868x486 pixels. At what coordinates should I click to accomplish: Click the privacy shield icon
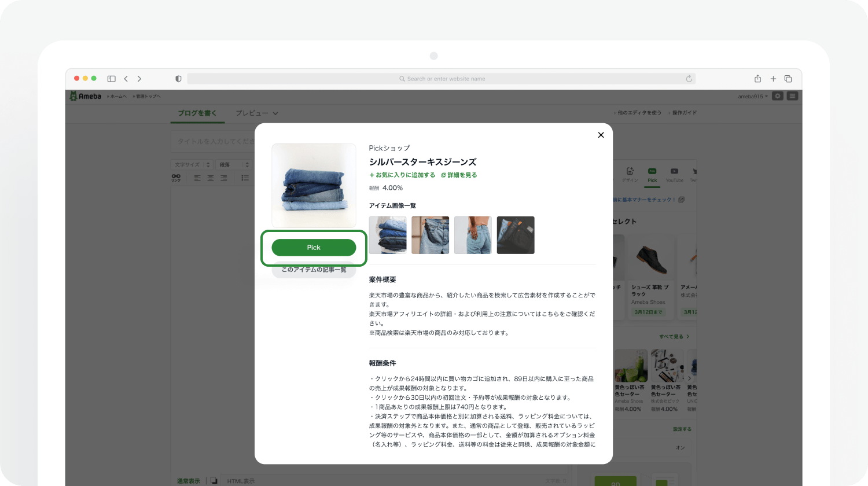pos(178,79)
